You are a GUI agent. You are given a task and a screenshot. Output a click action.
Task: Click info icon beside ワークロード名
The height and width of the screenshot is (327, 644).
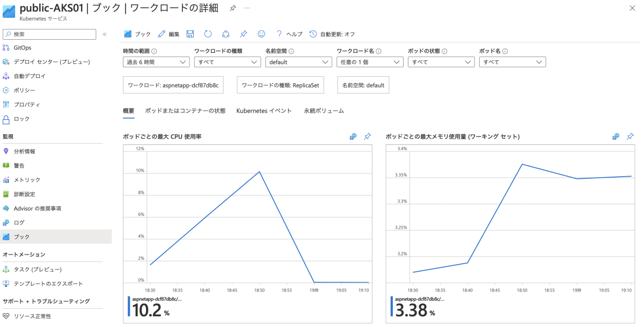tap(378, 52)
